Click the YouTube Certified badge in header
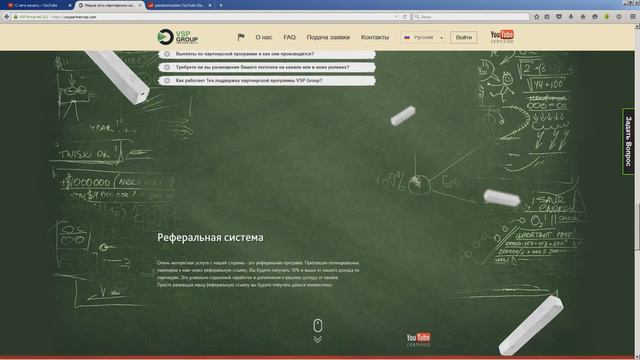The height and width of the screenshot is (360, 640). click(x=502, y=36)
